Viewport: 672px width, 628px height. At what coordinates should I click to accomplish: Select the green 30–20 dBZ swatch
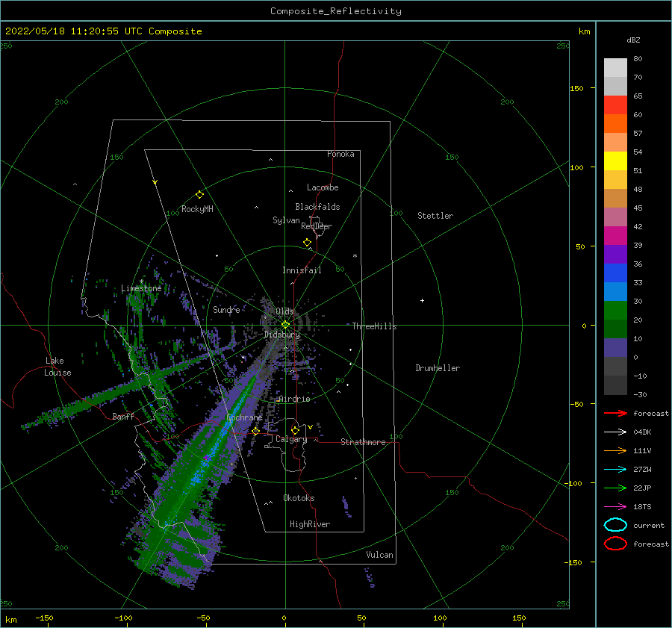(615, 311)
